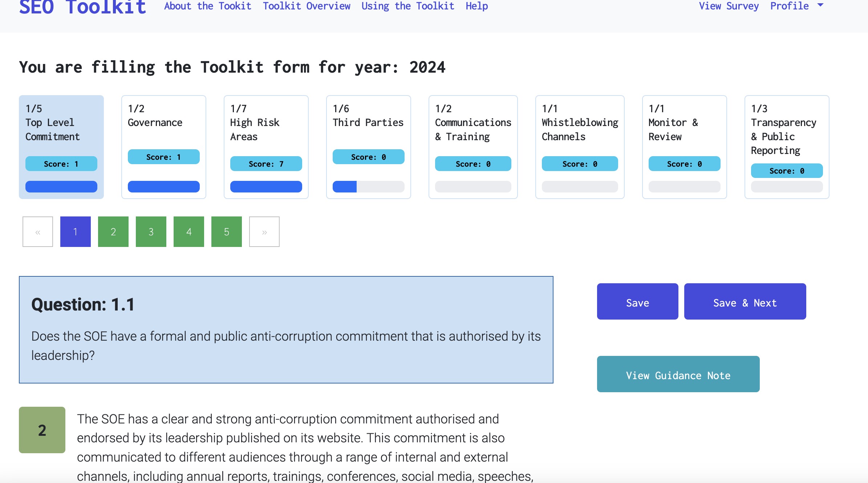Go to next page with » arrow

click(x=264, y=232)
